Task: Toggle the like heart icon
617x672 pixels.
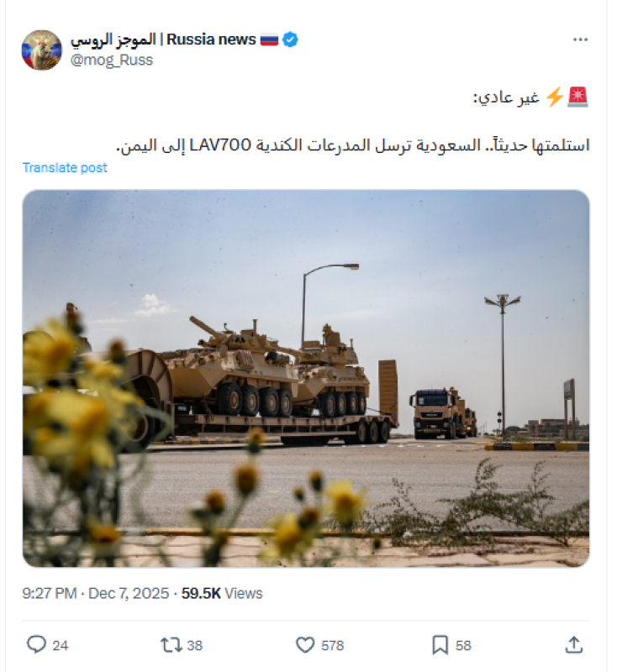Action: point(305,645)
